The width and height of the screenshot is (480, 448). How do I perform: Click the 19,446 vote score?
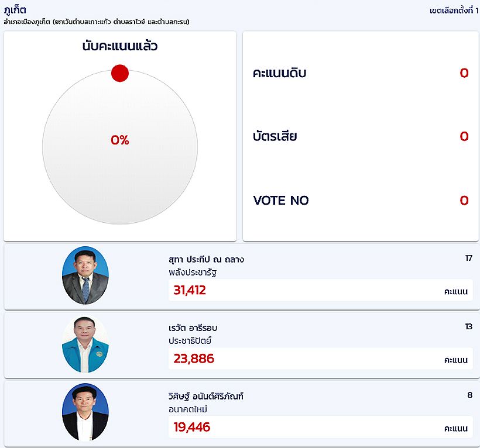tap(192, 428)
